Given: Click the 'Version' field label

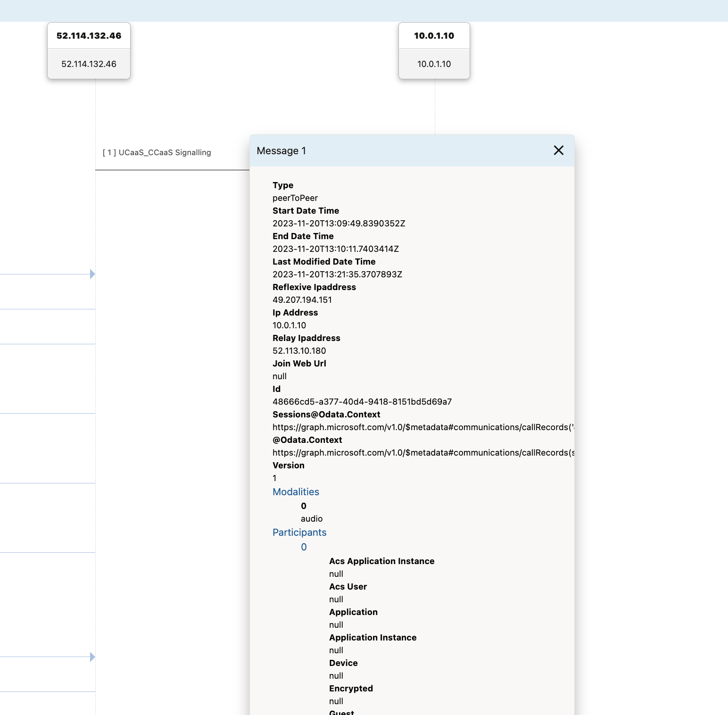Looking at the screenshot, I should tap(289, 466).
